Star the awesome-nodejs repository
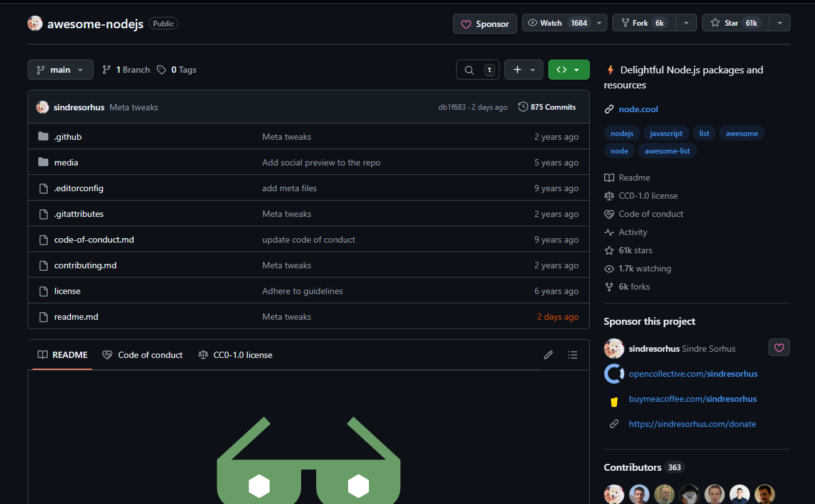This screenshot has height=504, width=815. 734,23
